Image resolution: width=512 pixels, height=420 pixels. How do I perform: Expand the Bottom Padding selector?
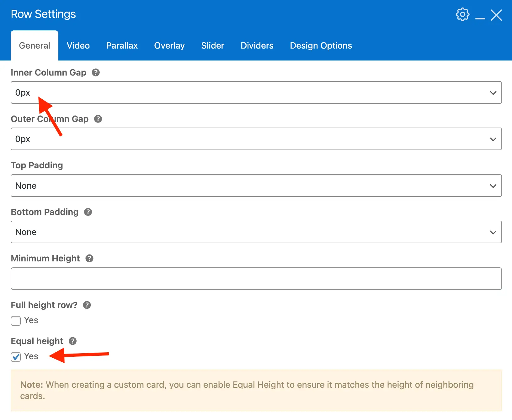[x=493, y=232]
